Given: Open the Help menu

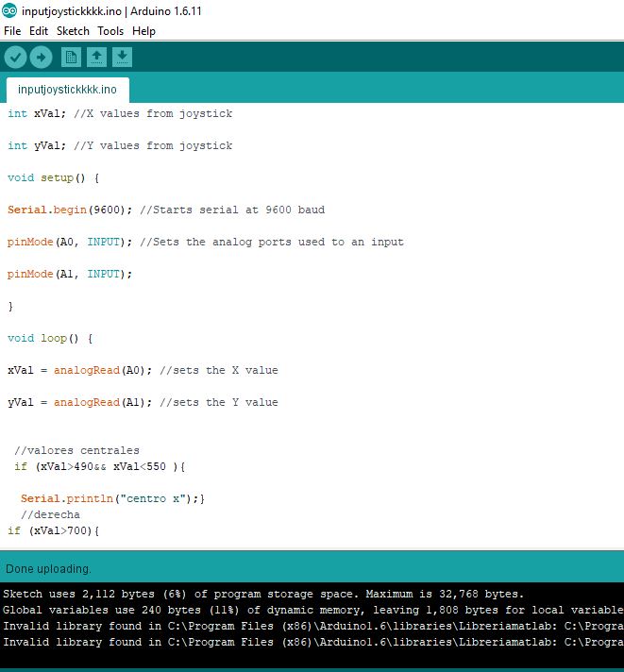Looking at the screenshot, I should [x=143, y=31].
